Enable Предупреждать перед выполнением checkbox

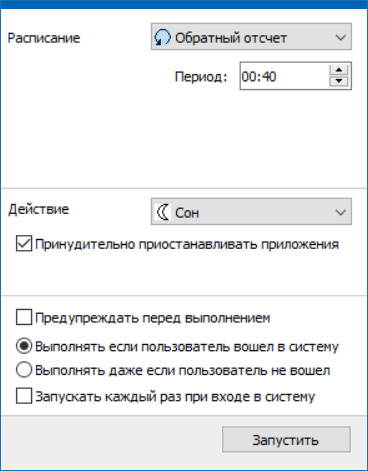[24, 317]
